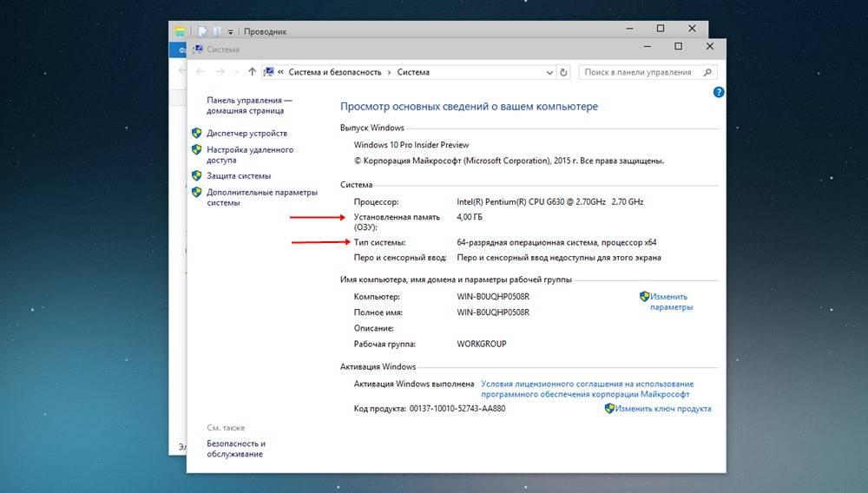This screenshot has height=493, width=868.
Task: Select the 'Система' breadcrumb segment
Action: pos(413,72)
